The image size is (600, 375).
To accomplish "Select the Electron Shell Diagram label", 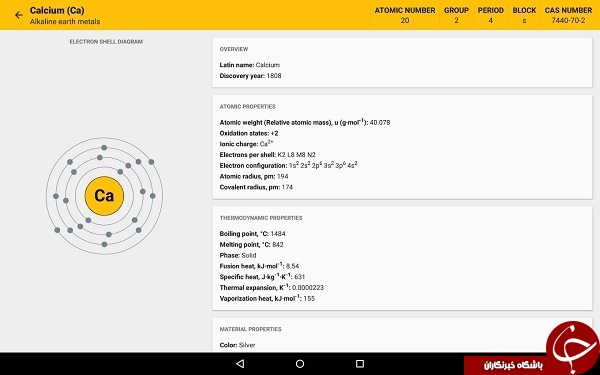I will click(106, 42).
